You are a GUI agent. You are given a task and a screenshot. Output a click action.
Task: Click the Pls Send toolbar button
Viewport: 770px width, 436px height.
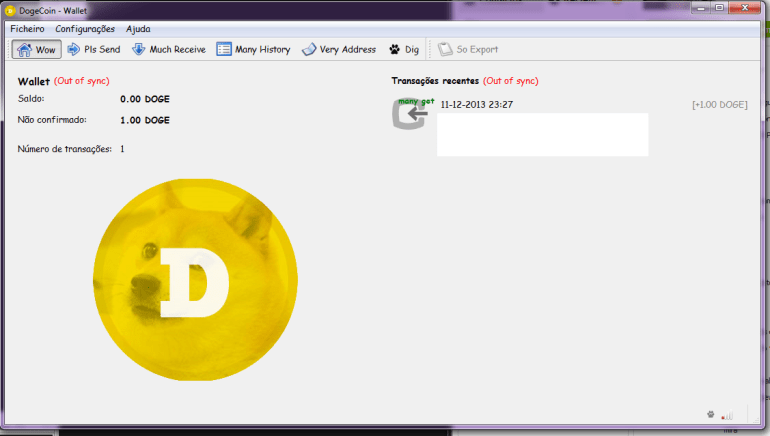(96, 49)
